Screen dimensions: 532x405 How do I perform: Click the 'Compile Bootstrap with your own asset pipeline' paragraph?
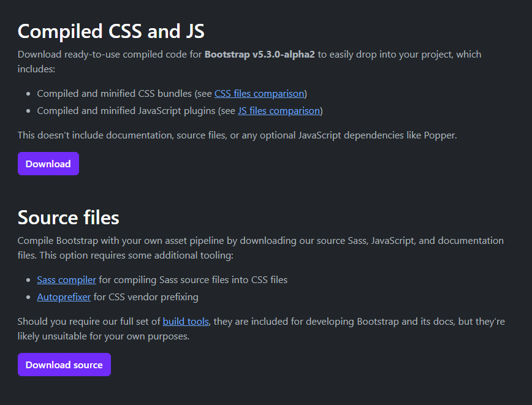[260, 248]
